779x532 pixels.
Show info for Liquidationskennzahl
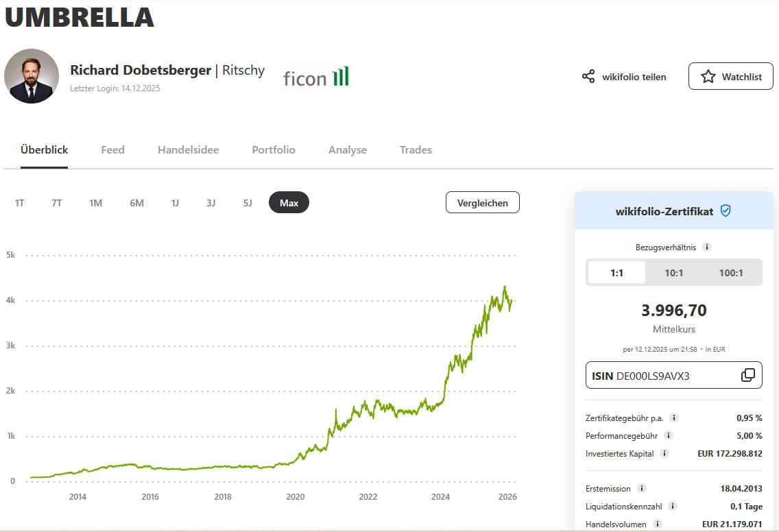(x=673, y=506)
